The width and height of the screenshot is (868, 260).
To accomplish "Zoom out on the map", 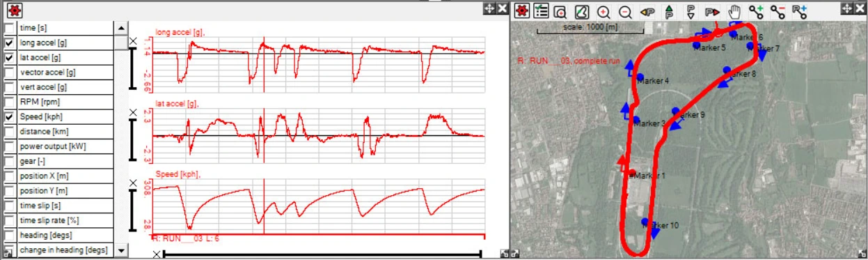I will tap(625, 11).
